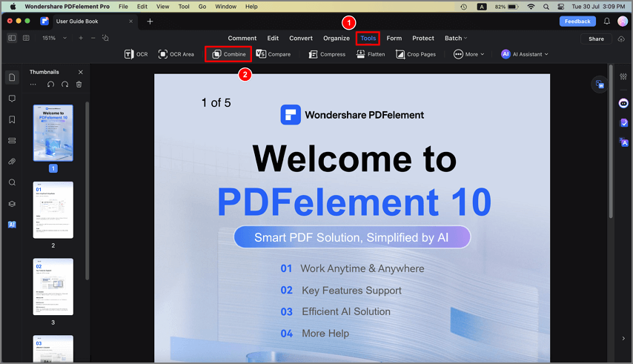
Task: Open Spotlight search in menu bar
Action: 546,7
